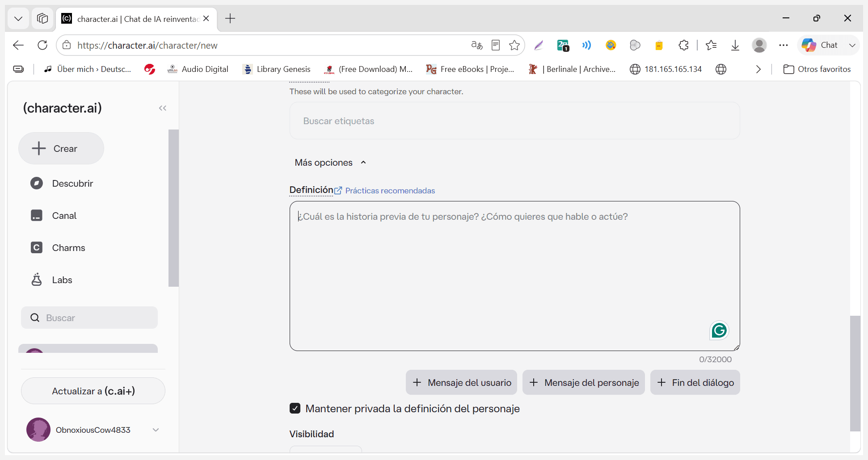Go back to the previous page
The image size is (868, 460).
(18, 45)
